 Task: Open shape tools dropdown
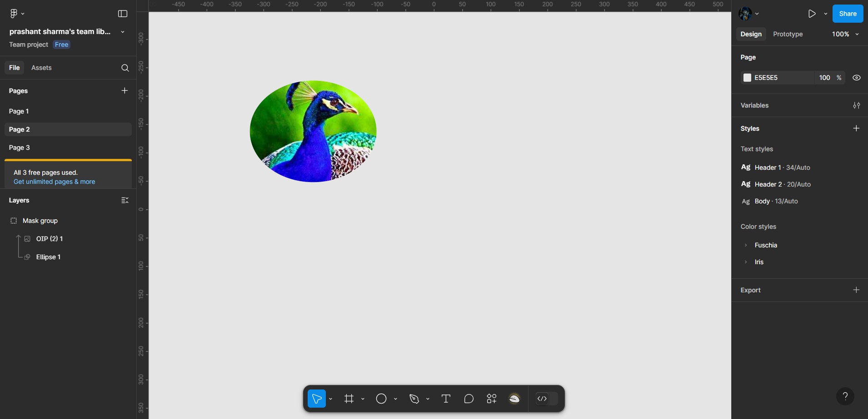tap(395, 399)
